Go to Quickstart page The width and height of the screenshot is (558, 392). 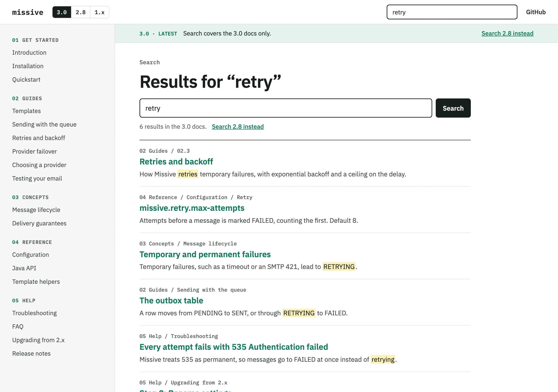click(x=26, y=79)
